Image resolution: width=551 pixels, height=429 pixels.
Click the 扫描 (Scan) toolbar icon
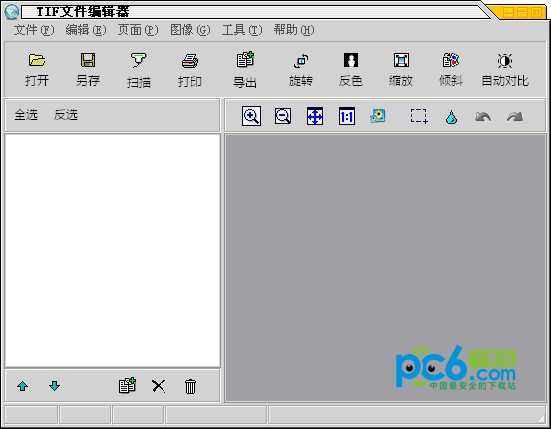click(138, 60)
